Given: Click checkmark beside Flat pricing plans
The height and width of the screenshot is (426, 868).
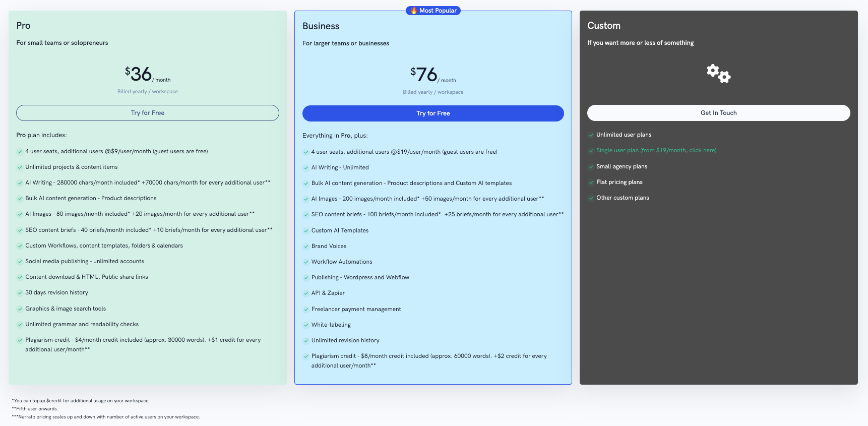Looking at the screenshot, I should click(x=591, y=182).
